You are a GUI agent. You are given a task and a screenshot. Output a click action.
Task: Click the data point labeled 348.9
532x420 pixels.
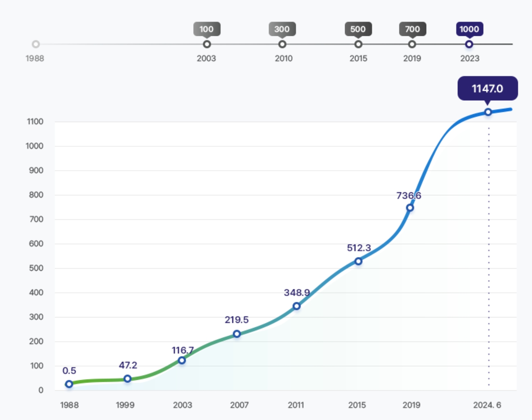pyautogui.click(x=297, y=306)
